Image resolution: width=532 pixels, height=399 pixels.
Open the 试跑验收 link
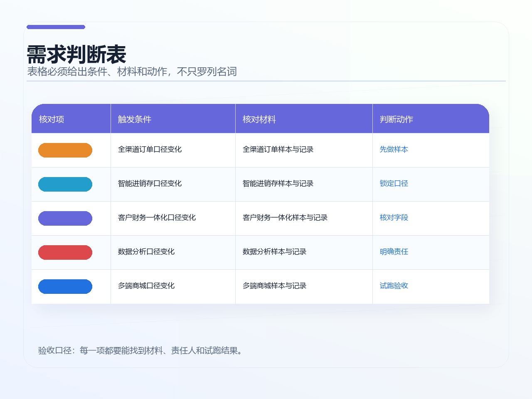[394, 286]
